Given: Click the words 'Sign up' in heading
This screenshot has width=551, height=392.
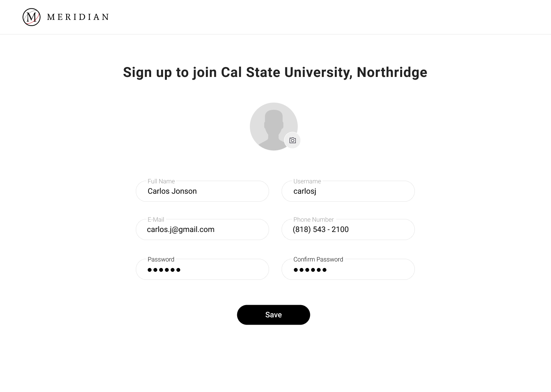Looking at the screenshot, I should 147,72.
